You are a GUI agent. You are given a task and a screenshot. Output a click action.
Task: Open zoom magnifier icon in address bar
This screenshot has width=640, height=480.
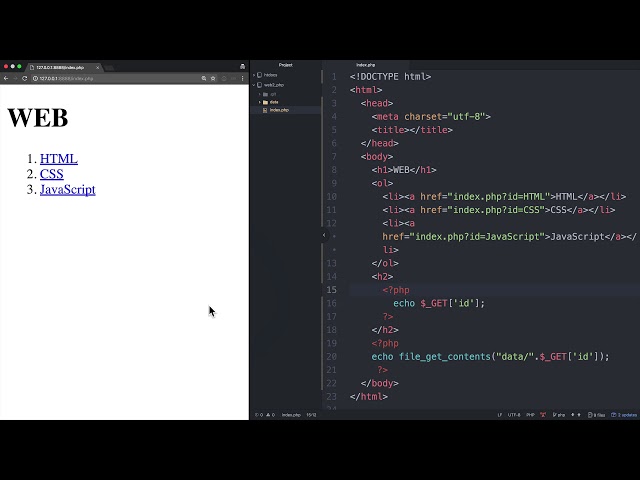(204, 78)
